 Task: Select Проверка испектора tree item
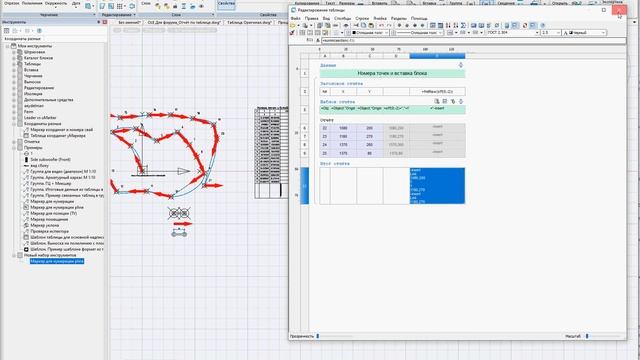[49, 231]
